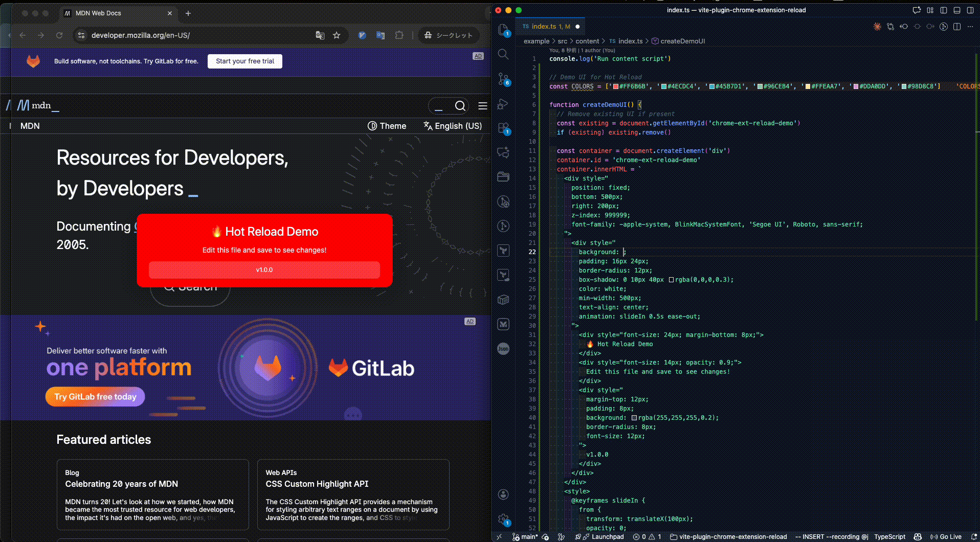Open the VS Code chat icon in title bar
This screenshot has width=980, height=542.
(917, 10)
